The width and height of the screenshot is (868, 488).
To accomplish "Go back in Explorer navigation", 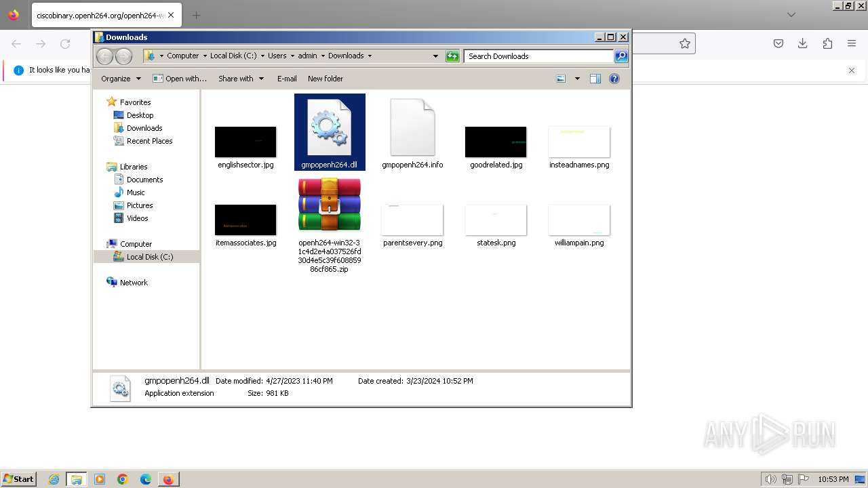I will [x=105, y=56].
